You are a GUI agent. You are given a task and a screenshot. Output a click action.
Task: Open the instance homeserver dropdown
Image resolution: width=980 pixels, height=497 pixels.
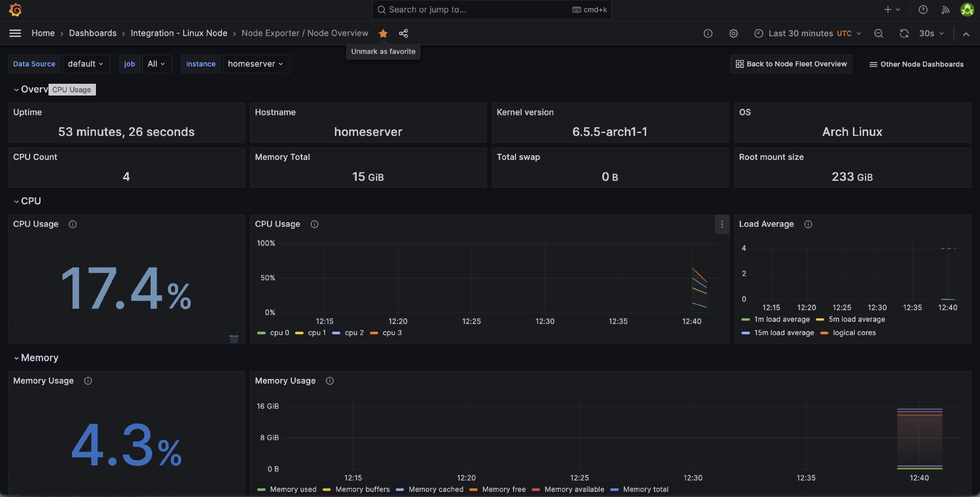pyautogui.click(x=255, y=64)
